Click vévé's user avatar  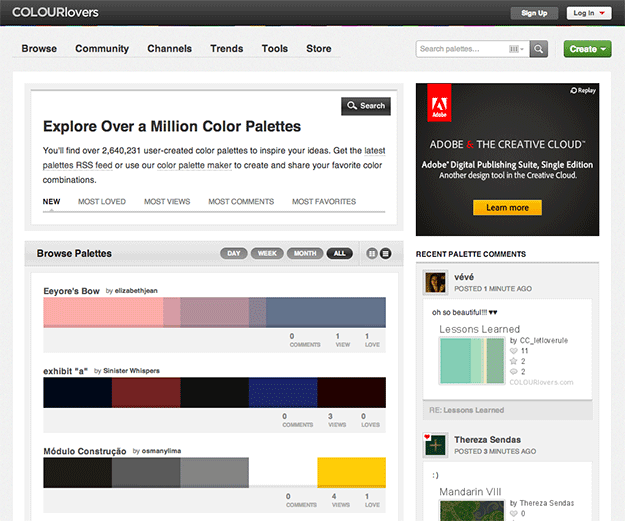click(x=435, y=283)
